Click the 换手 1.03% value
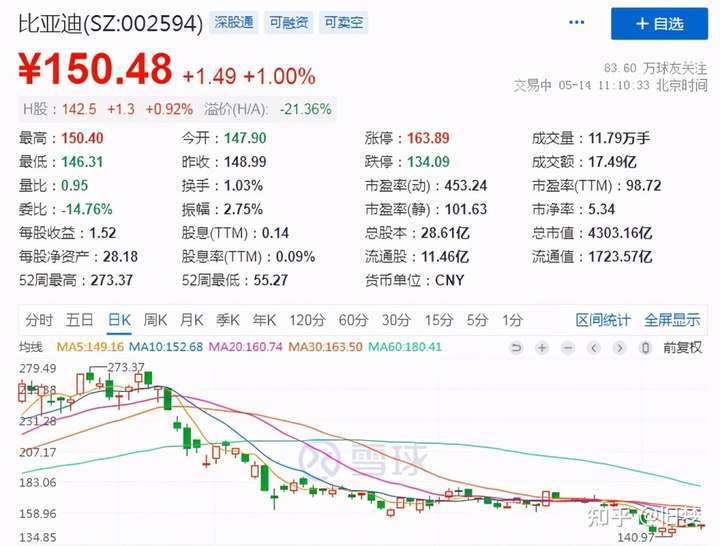The width and height of the screenshot is (720, 546). [x=243, y=186]
